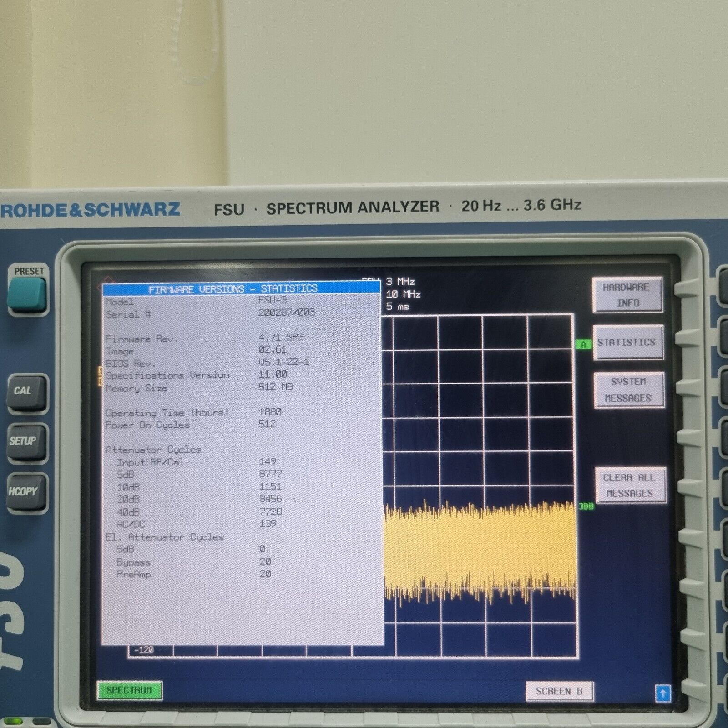Switch to the SPECTRUM mode tab
This screenshot has width=728, height=728.
pyautogui.click(x=129, y=690)
